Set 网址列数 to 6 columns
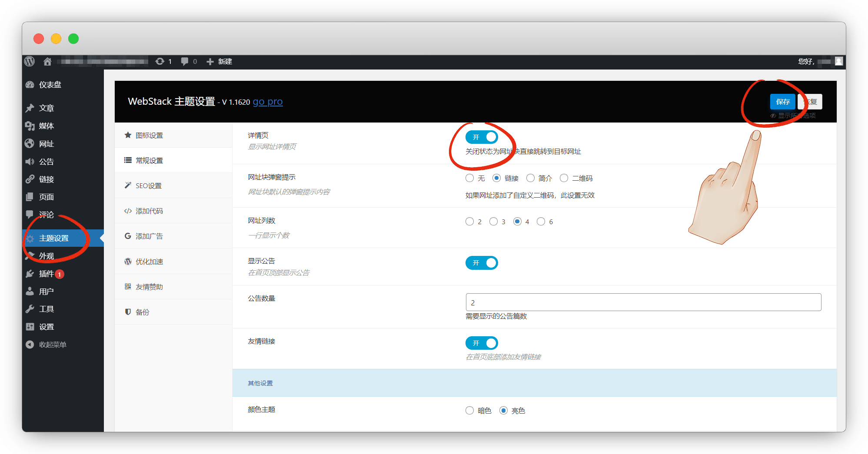The width and height of the screenshot is (868, 454). 541,222
